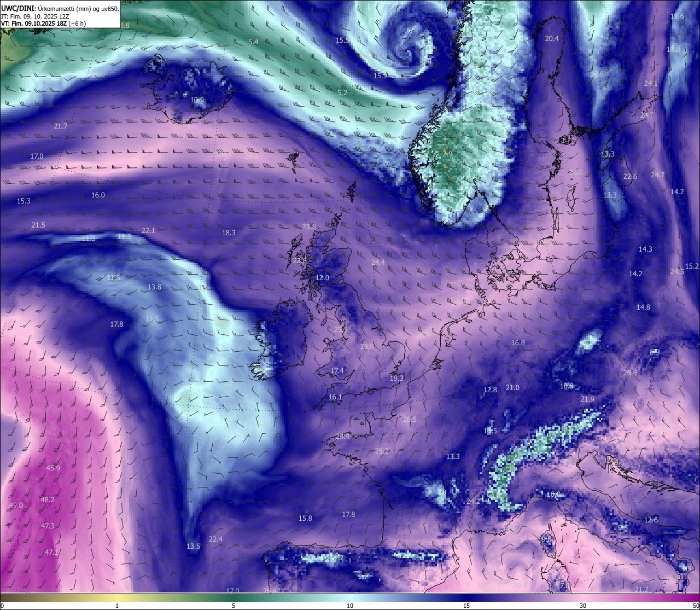Click the 16.8 value label
Screen dimensions: 700x610
tap(518, 343)
